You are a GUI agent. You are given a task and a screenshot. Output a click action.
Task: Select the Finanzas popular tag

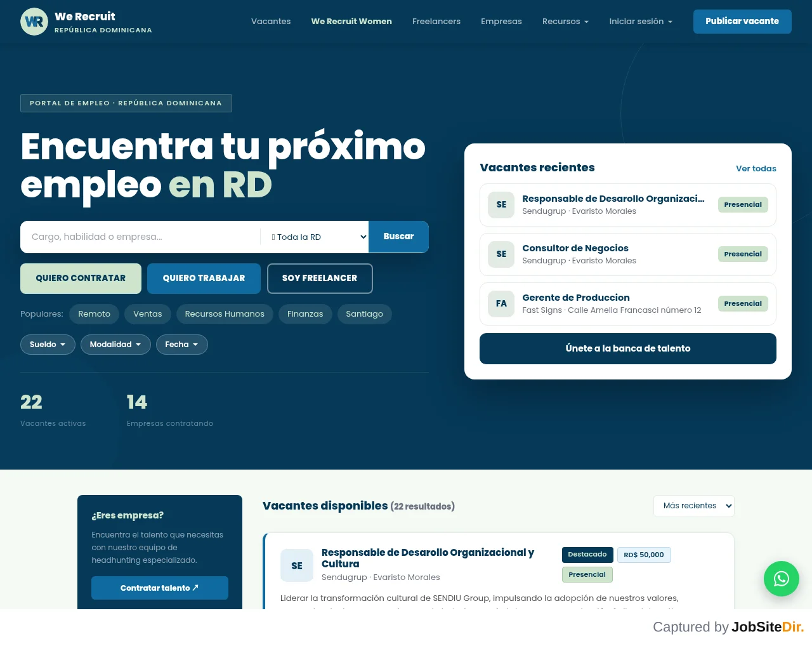pos(305,314)
